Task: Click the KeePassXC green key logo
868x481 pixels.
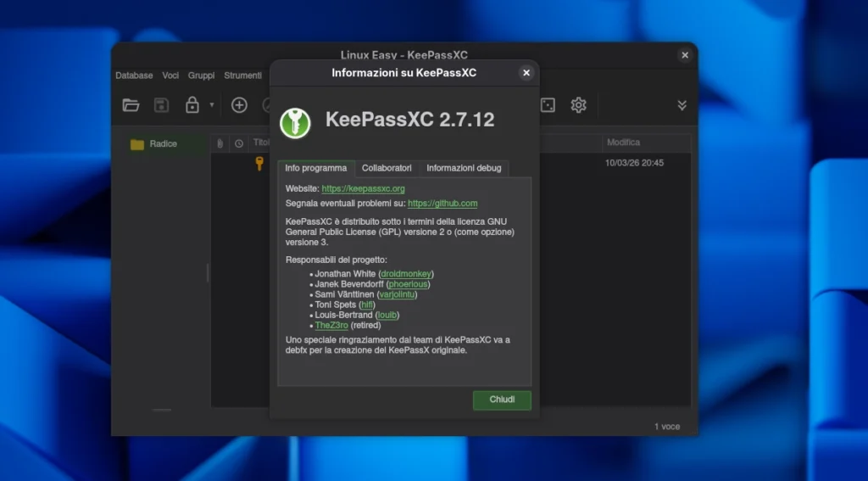Action: click(295, 122)
